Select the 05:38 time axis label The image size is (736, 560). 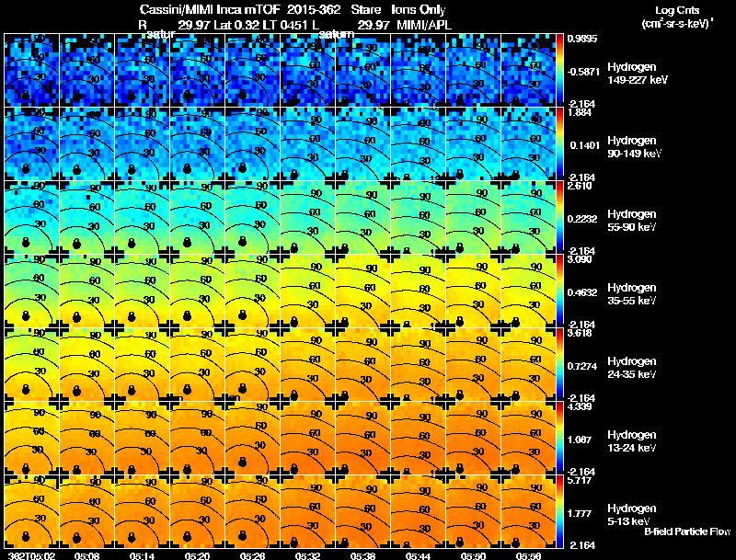point(362,555)
